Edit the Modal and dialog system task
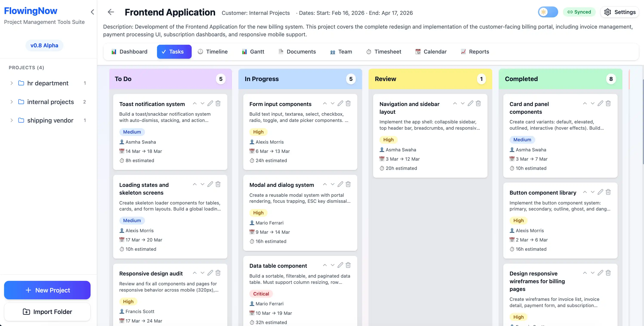The image size is (644, 326). click(x=340, y=184)
